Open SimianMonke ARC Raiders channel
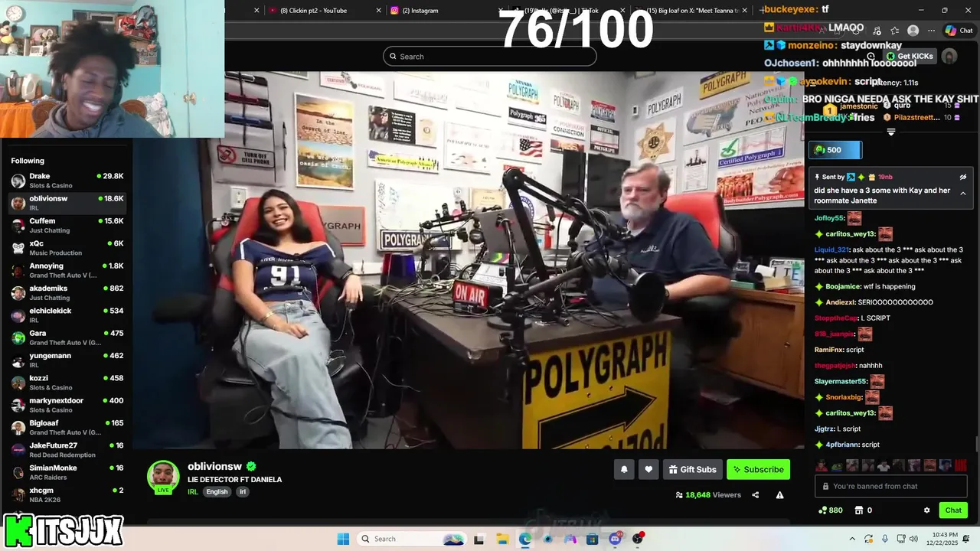Viewport: 980px width, 551px height. point(67,472)
